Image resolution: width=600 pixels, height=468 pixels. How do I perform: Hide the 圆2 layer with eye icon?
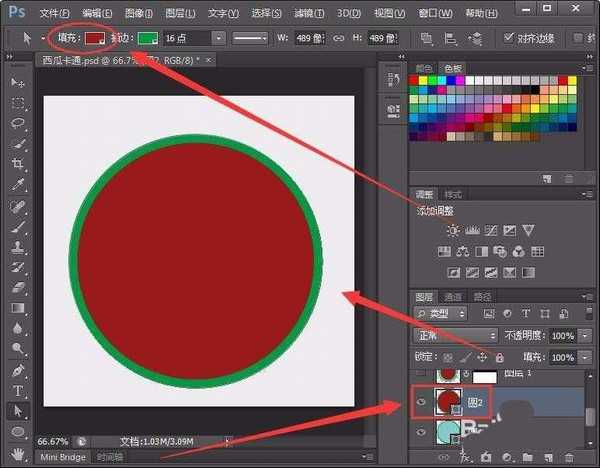click(x=420, y=402)
